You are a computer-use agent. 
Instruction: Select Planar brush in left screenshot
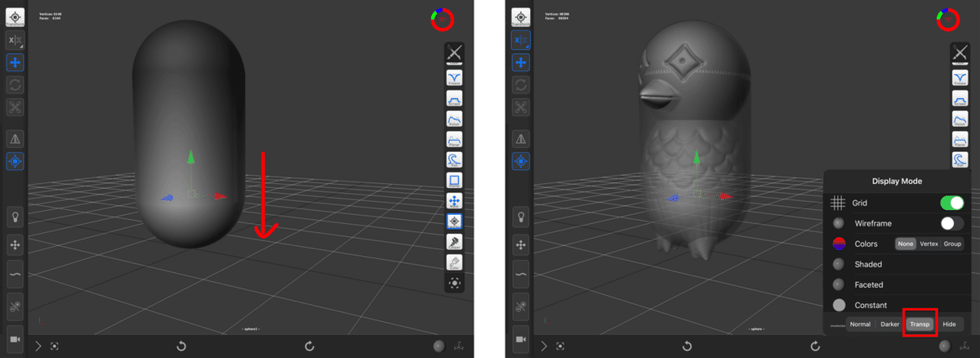point(455,140)
